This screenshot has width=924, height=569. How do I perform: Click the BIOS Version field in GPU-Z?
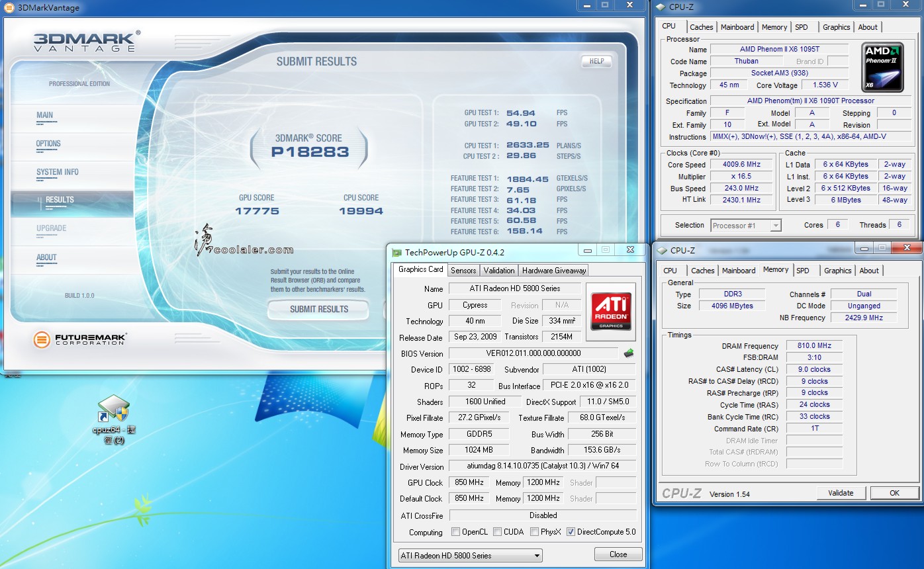click(533, 353)
